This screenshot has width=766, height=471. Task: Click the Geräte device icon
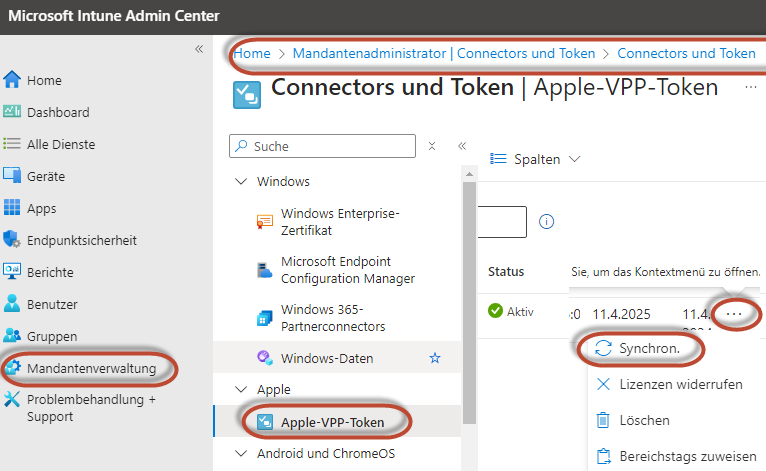(13, 176)
